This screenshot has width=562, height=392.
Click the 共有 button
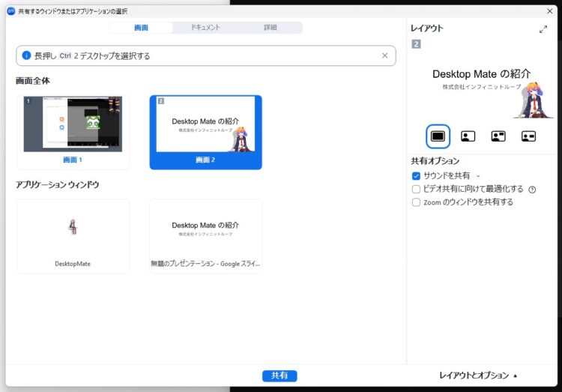click(x=280, y=376)
